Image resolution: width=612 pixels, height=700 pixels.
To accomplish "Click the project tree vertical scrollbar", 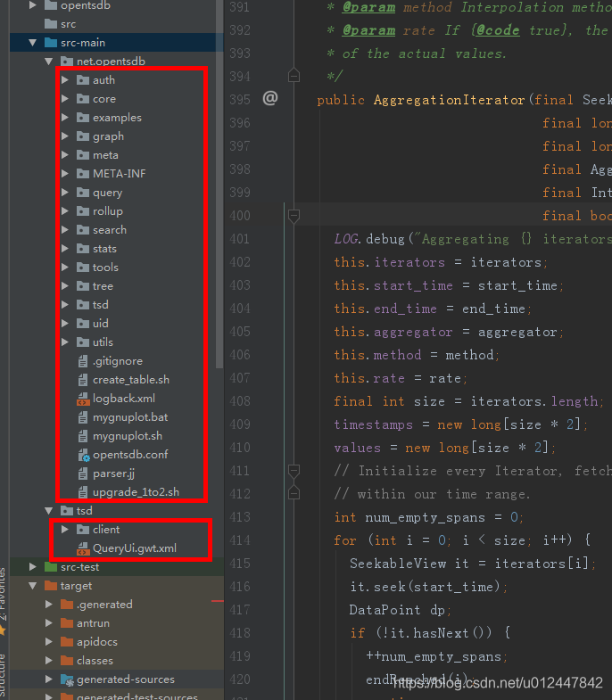I will (x=219, y=183).
